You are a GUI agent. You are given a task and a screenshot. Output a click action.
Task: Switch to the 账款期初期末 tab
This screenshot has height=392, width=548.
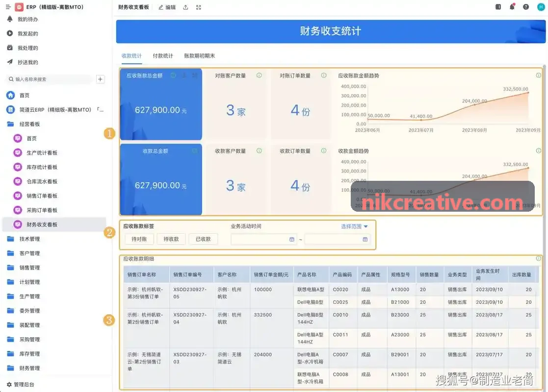pos(200,56)
